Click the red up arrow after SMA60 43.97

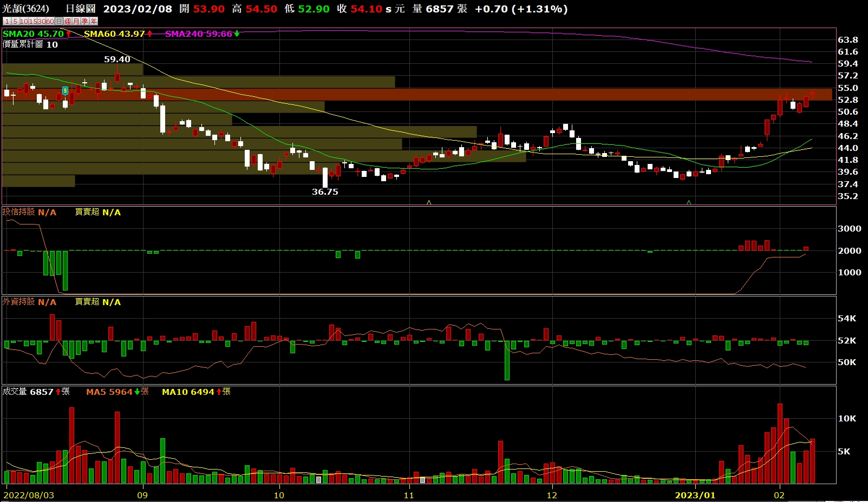point(149,34)
